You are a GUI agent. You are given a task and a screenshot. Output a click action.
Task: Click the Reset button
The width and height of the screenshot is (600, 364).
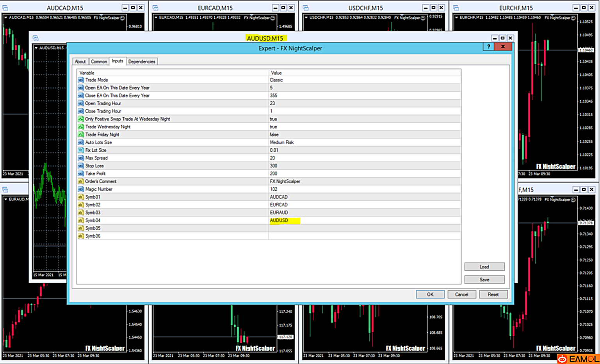coord(493,295)
